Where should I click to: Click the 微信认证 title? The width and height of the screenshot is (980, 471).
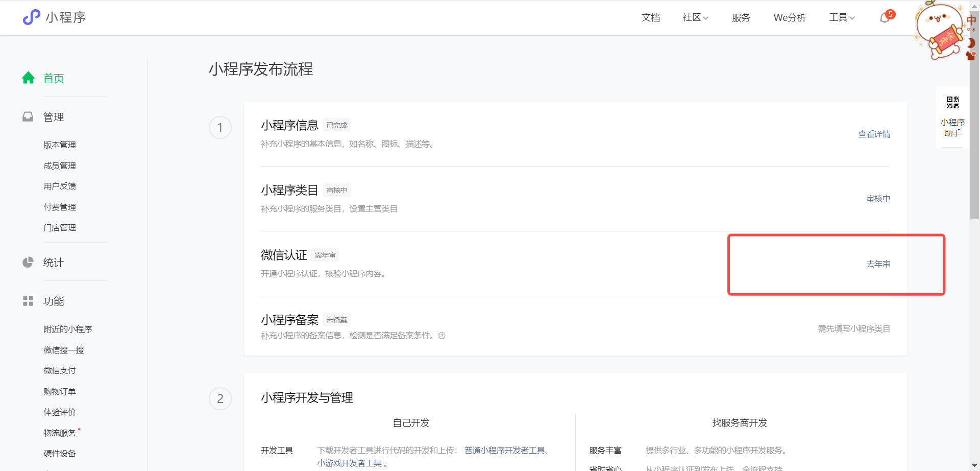click(284, 255)
